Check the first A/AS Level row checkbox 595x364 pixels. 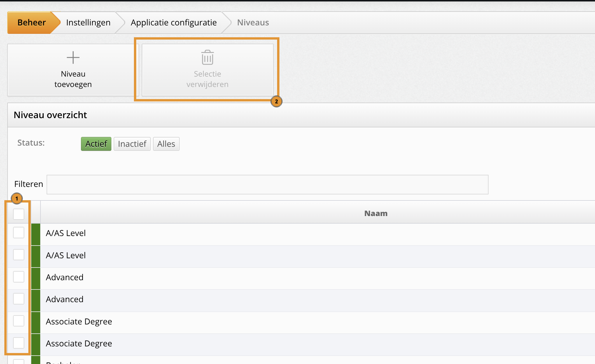pyautogui.click(x=19, y=233)
